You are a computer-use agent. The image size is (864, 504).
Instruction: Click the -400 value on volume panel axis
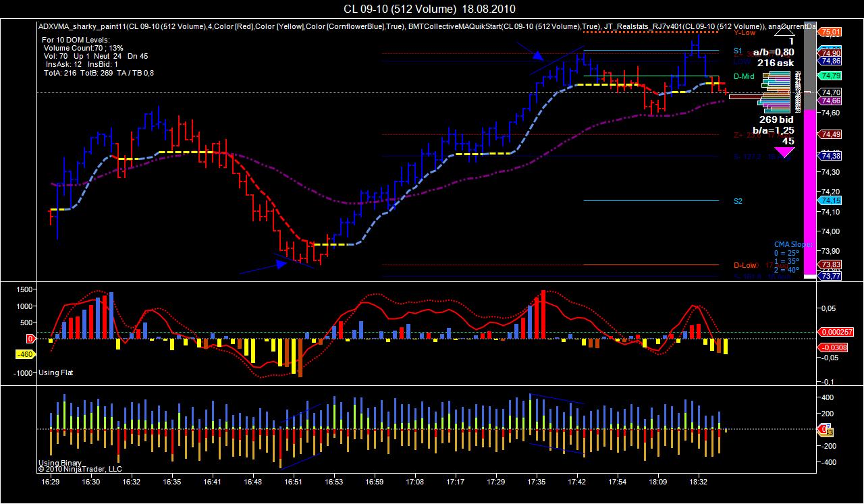coord(828,462)
